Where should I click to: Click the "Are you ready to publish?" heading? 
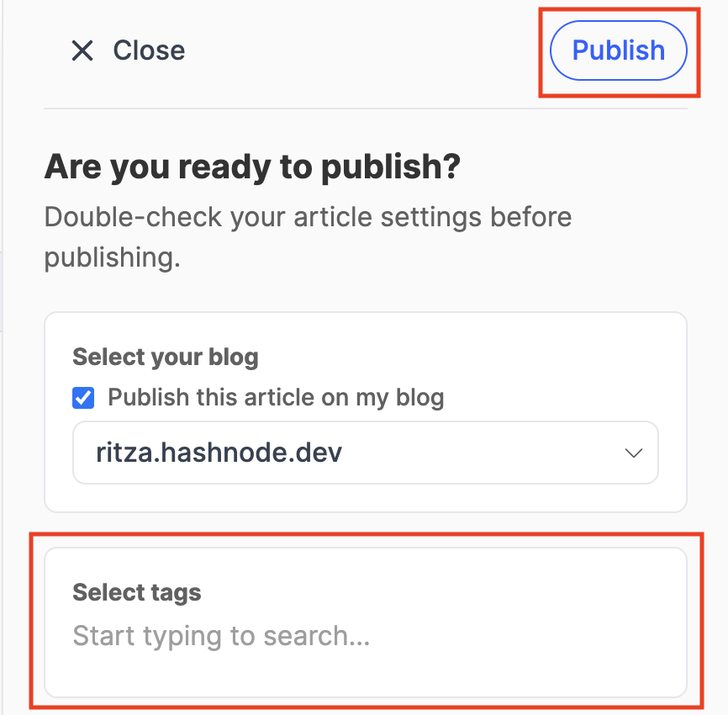(x=252, y=167)
